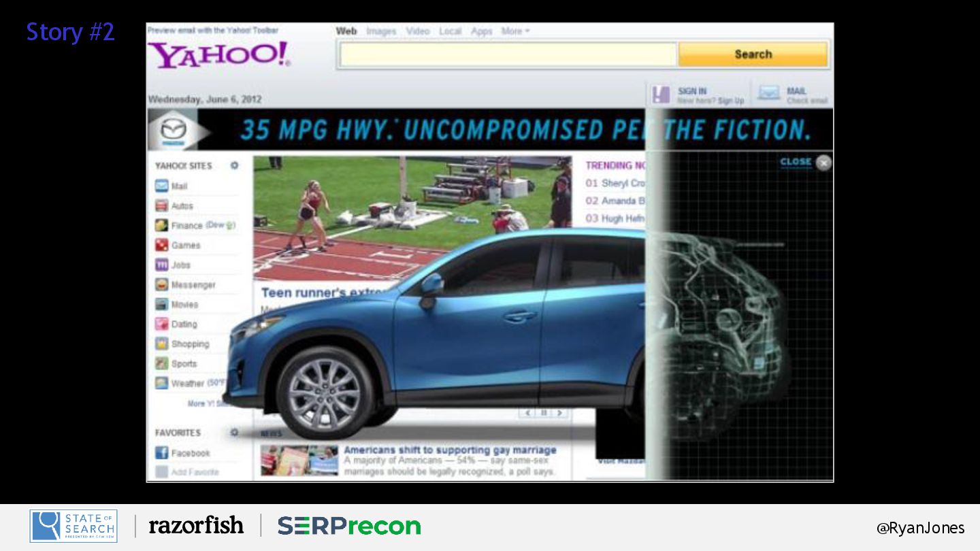Expand the More search dropdown
980x551 pixels.
coord(515,31)
